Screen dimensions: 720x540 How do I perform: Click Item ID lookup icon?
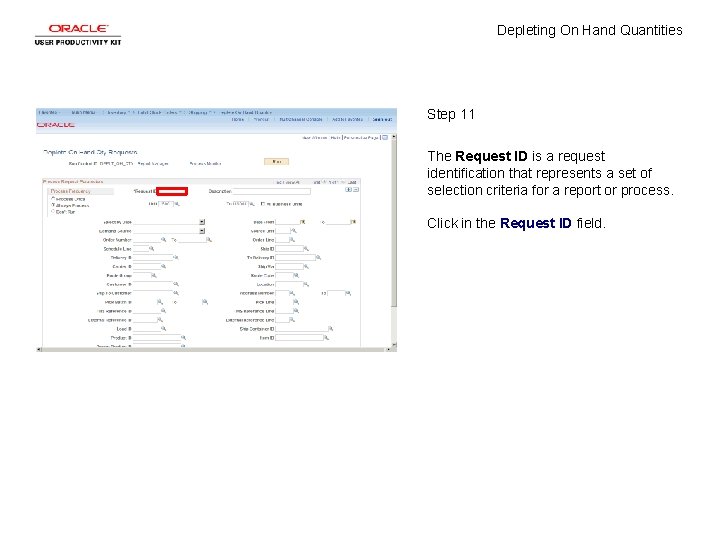326,338
